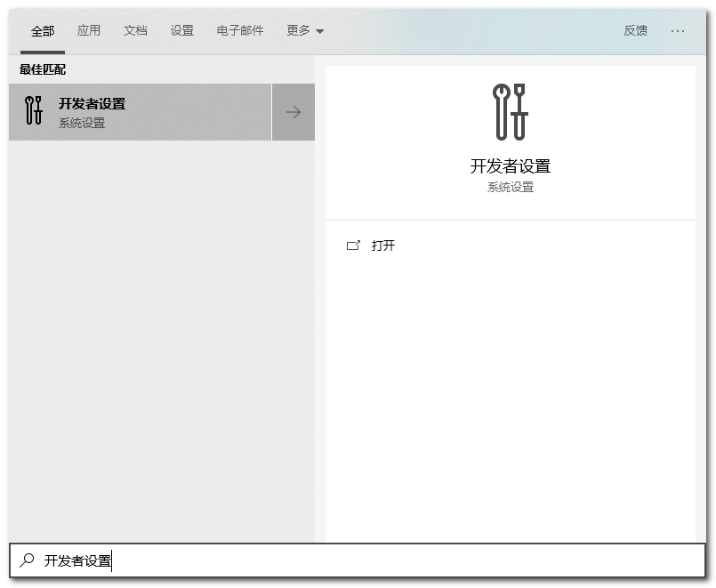Click the open-in-window icon beside 打开
The image size is (716, 588).
coord(353,246)
